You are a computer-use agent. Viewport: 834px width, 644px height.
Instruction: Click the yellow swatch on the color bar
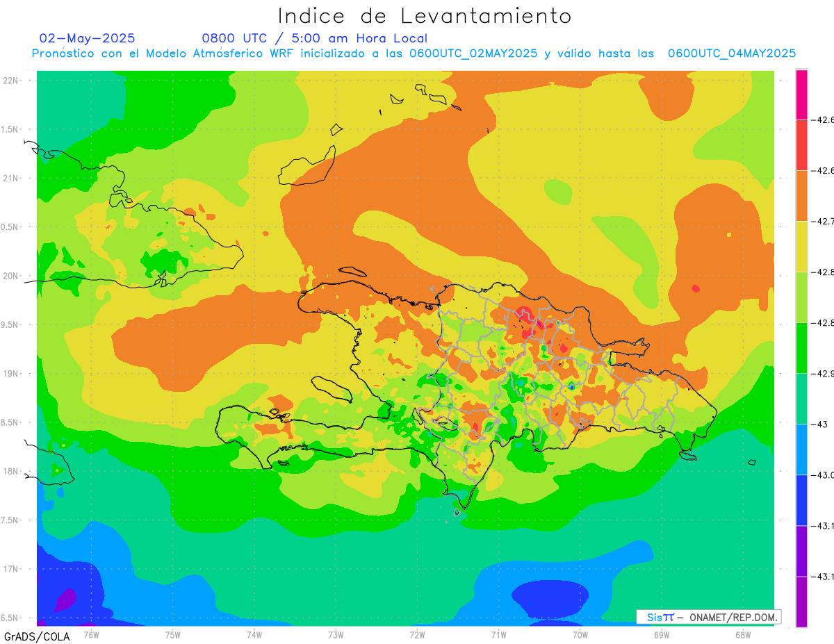(801, 247)
